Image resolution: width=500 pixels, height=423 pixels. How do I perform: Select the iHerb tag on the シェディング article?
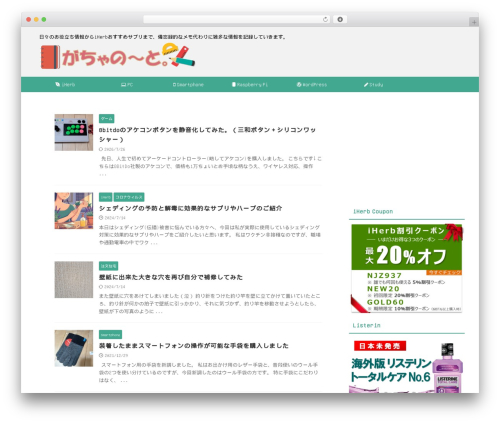[106, 197]
